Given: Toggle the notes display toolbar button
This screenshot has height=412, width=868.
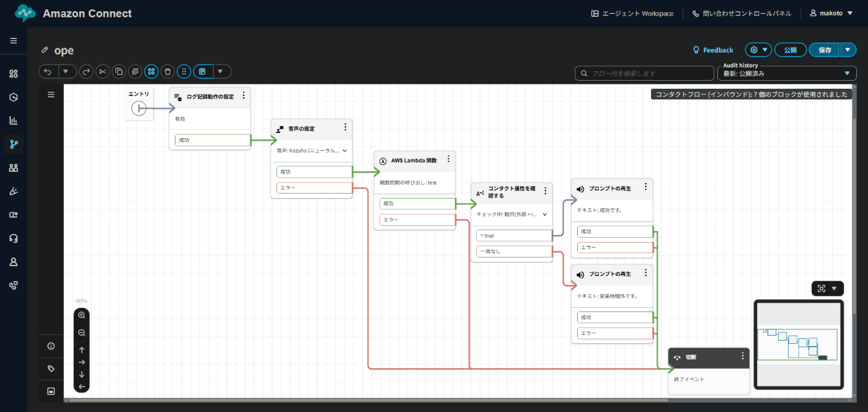Looking at the screenshot, I should [202, 72].
